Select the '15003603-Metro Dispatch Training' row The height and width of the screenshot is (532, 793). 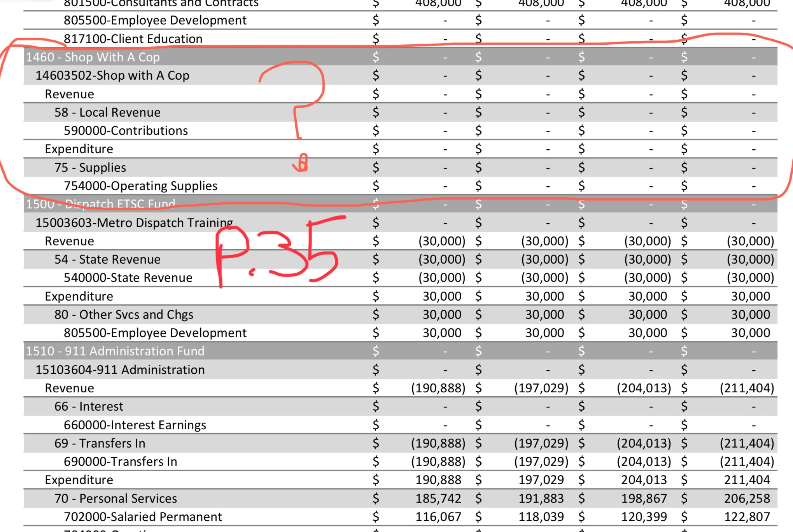134,223
